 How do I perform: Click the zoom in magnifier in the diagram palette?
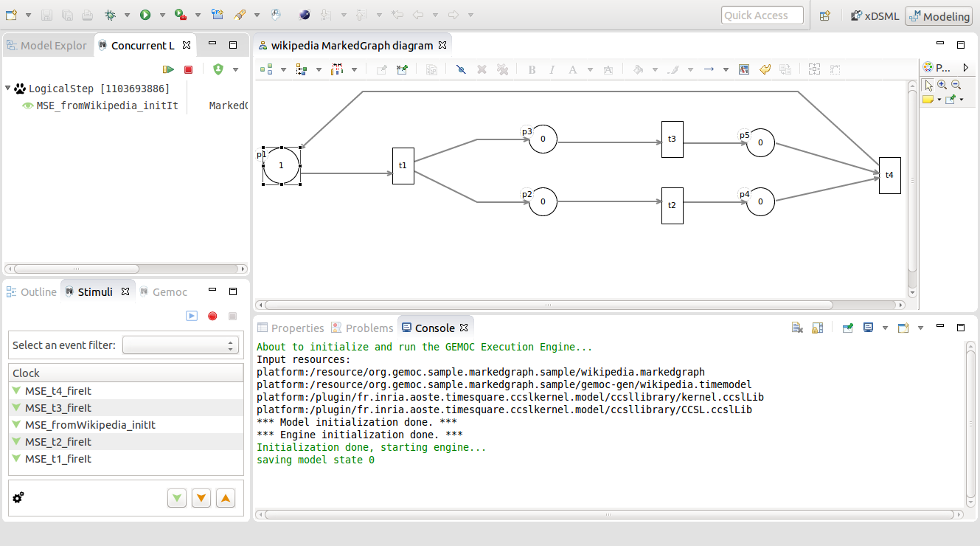942,85
